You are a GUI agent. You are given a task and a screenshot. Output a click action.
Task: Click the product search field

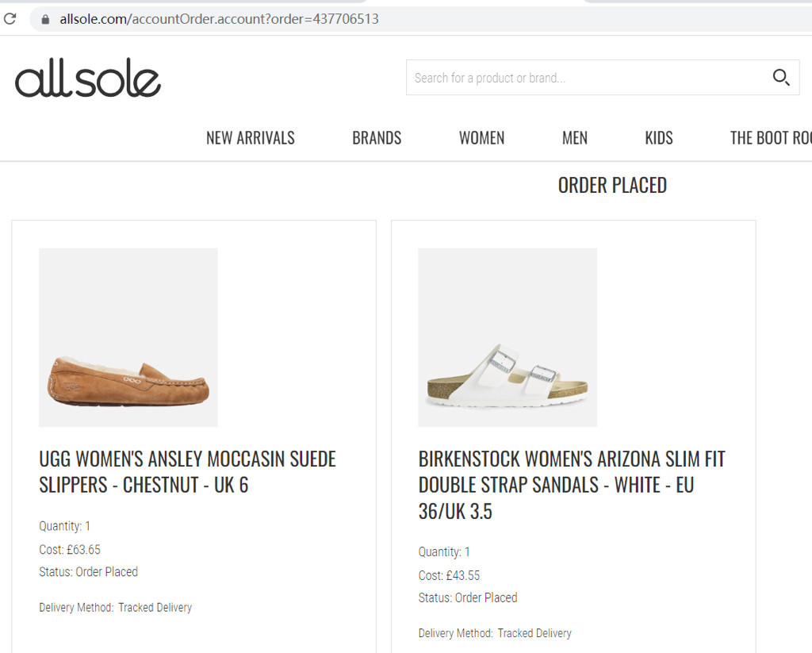click(x=603, y=78)
